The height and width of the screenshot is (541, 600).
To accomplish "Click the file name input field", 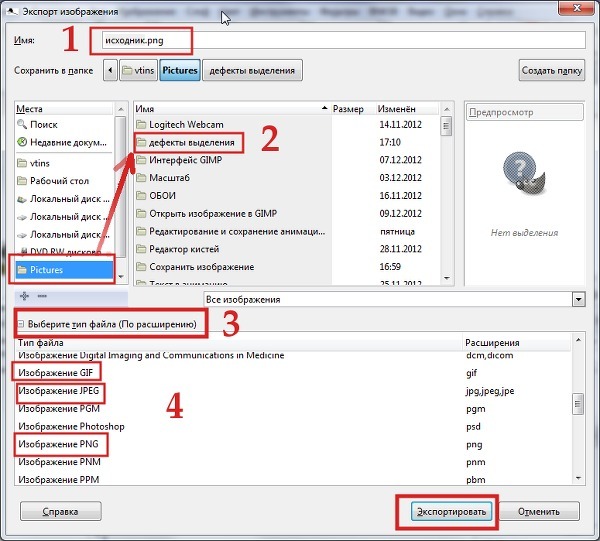I will coord(343,40).
